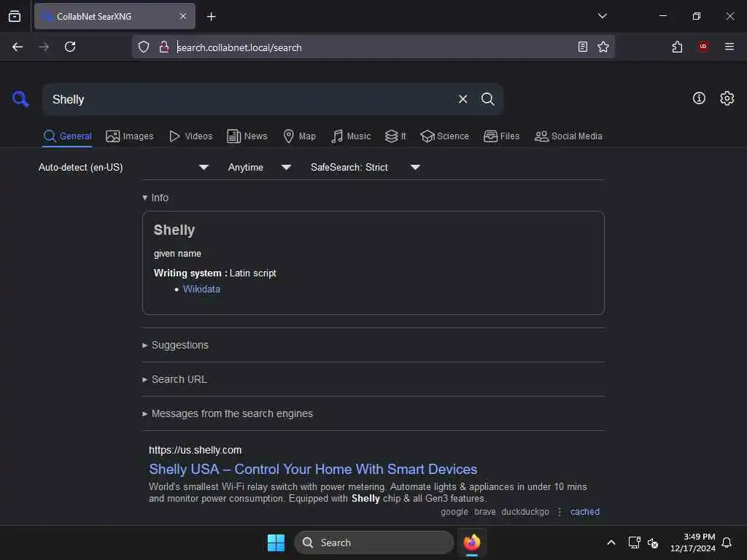The image size is (747, 560).
Task: Switch to Social Media category
Action: tap(568, 136)
